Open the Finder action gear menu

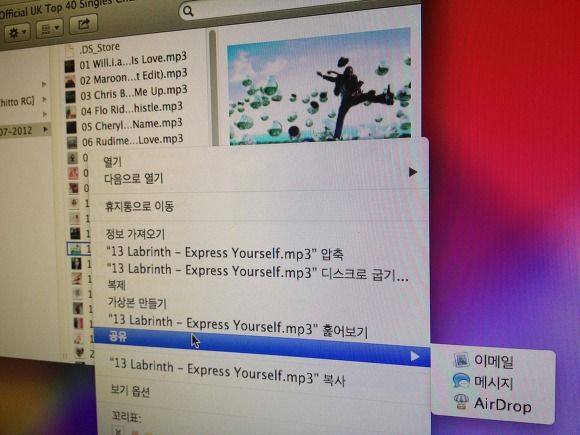coord(17,33)
